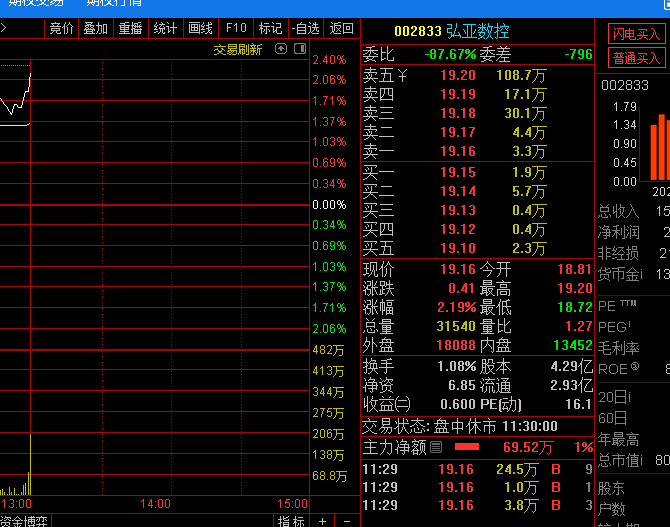The width and height of the screenshot is (670, 527).
Task: Click the 返回 back button
Action: 341,29
